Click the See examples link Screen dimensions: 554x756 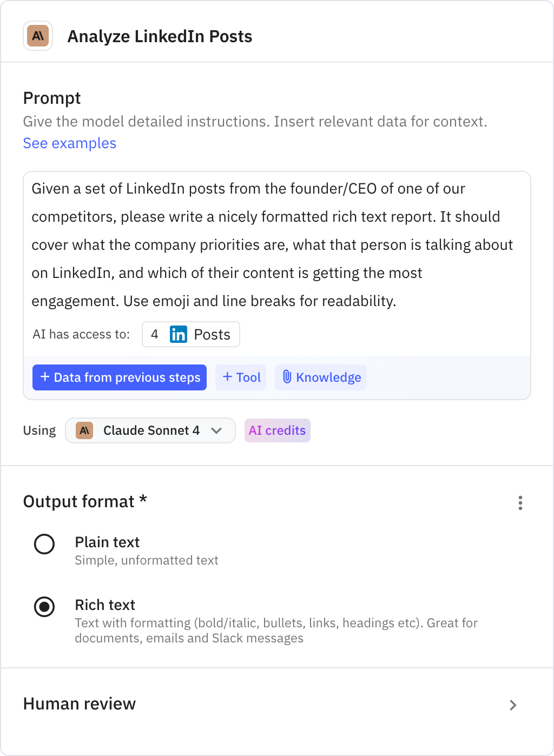[x=70, y=143]
